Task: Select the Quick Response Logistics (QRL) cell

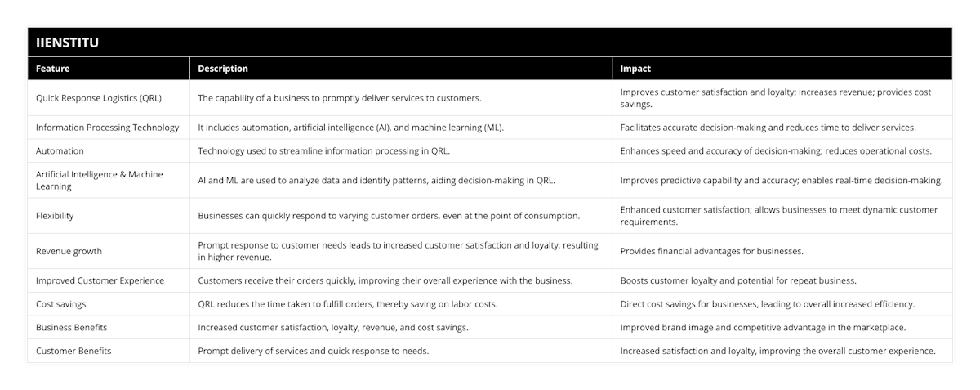Action: coord(99,98)
